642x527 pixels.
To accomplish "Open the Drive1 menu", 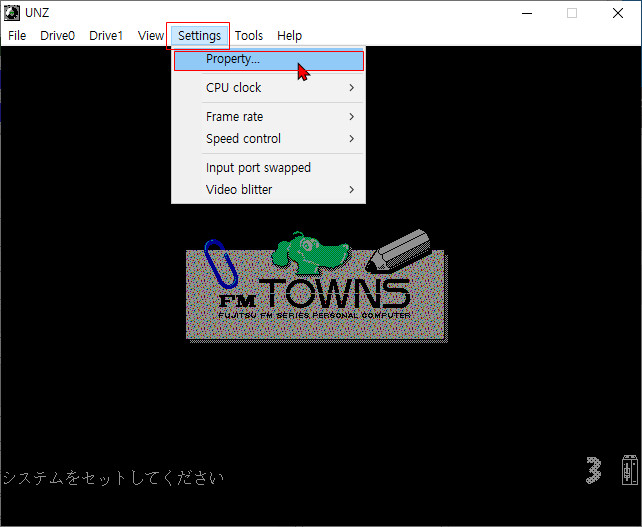I will tap(106, 36).
